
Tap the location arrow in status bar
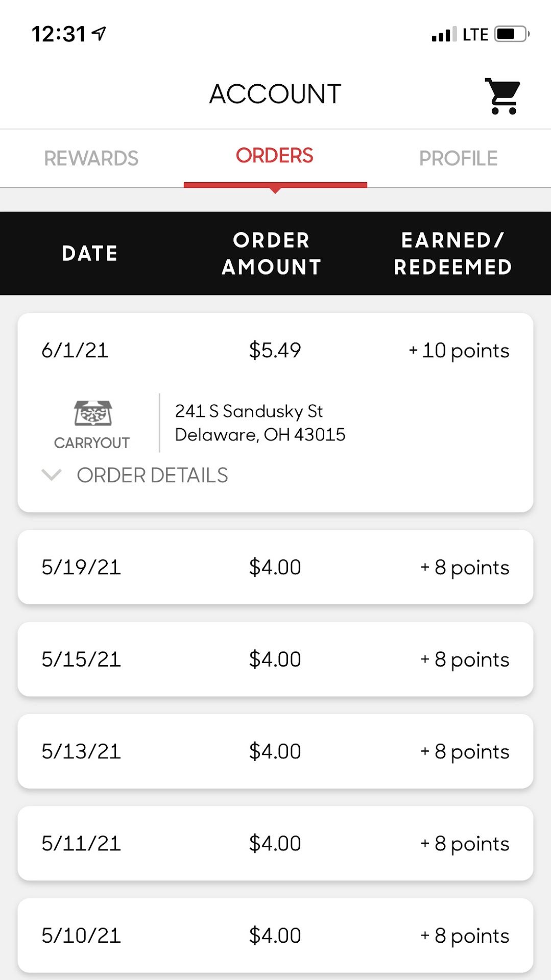click(99, 34)
